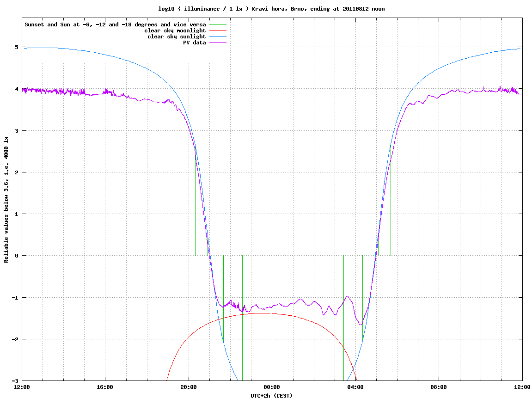532x399 pixels.
Task: Click the x-axis tick label 04:00
Action: (355, 387)
